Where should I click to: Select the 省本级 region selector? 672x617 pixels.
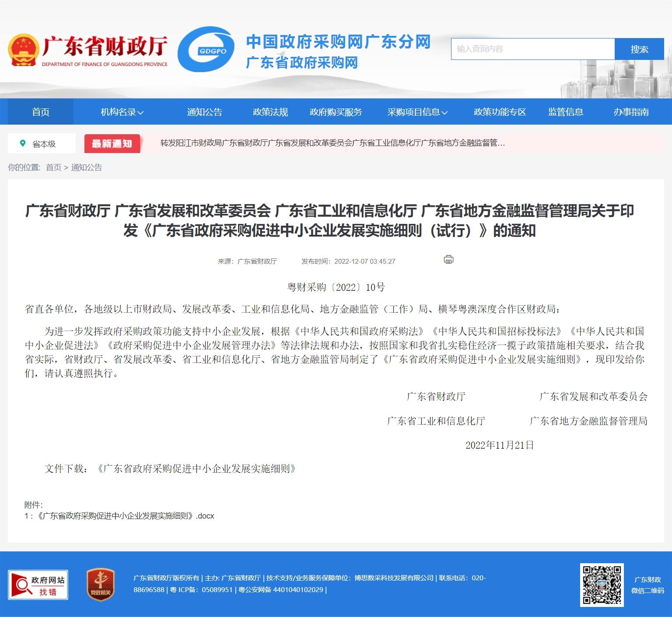tap(42, 143)
